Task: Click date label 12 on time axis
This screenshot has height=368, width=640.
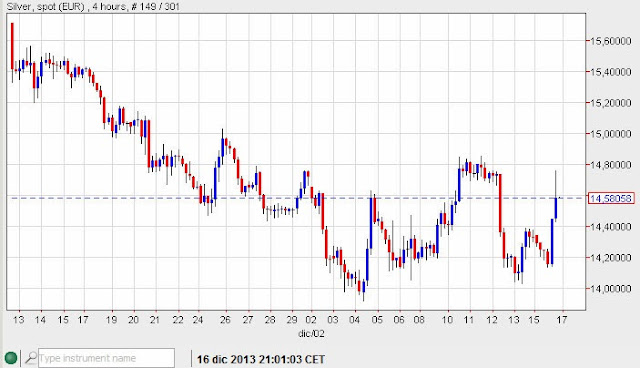Action: 492,320
